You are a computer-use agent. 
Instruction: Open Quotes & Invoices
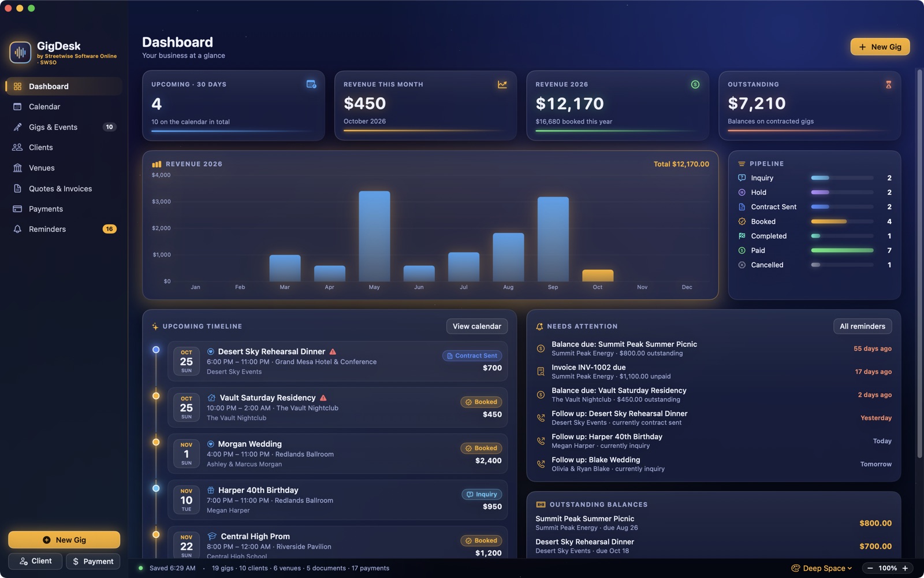[x=64, y=188]
